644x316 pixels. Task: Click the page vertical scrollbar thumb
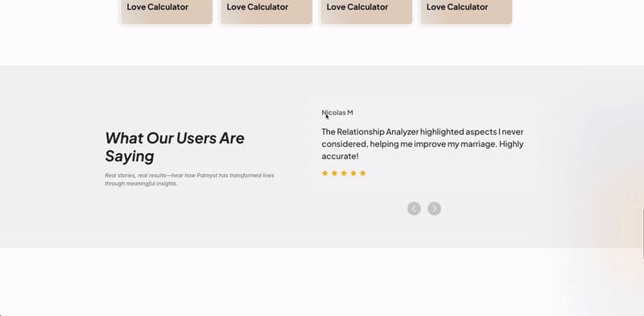coord(642,234)
